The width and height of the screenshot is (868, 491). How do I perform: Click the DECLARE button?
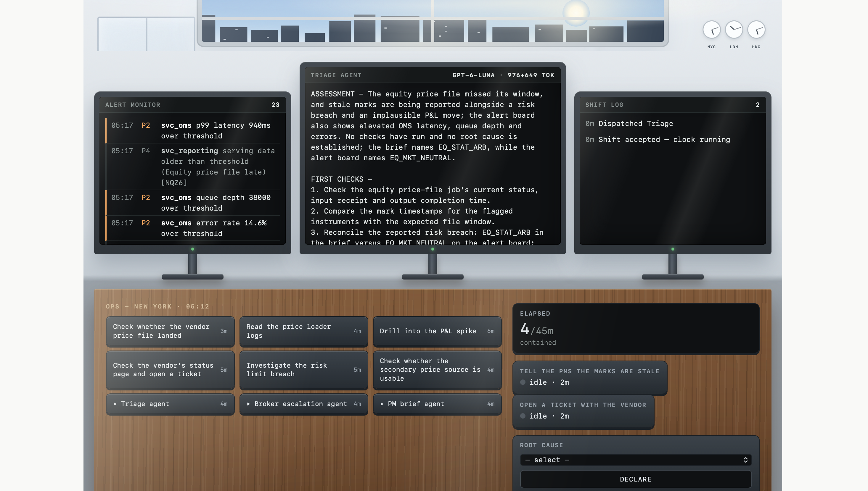click(636, 479)
